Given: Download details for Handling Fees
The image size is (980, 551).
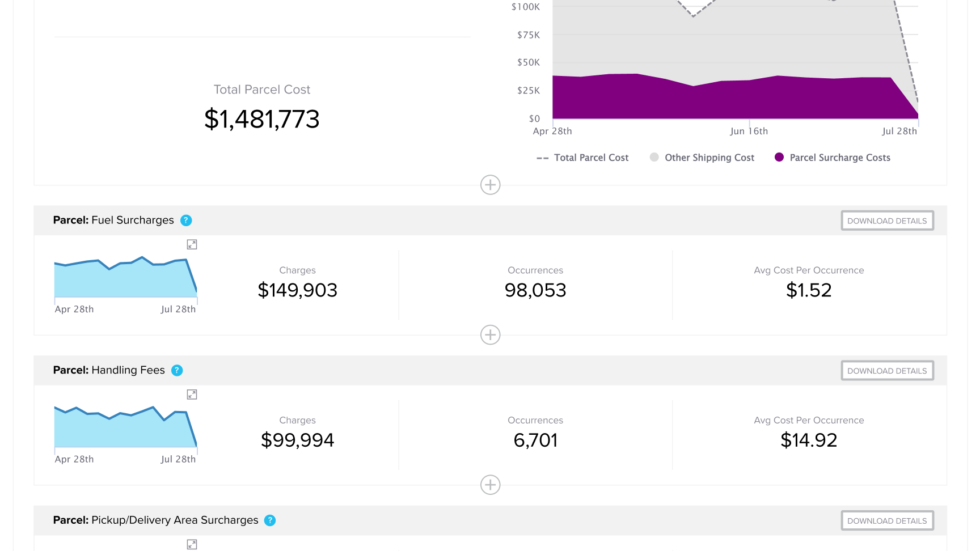Looking at the screenshot, I should click(x=887, y=371).
